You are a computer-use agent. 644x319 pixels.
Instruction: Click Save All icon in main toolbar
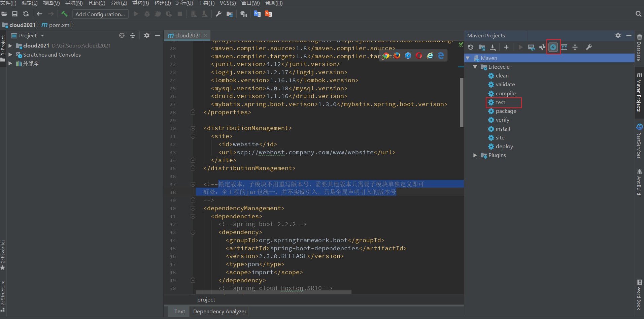15,14
